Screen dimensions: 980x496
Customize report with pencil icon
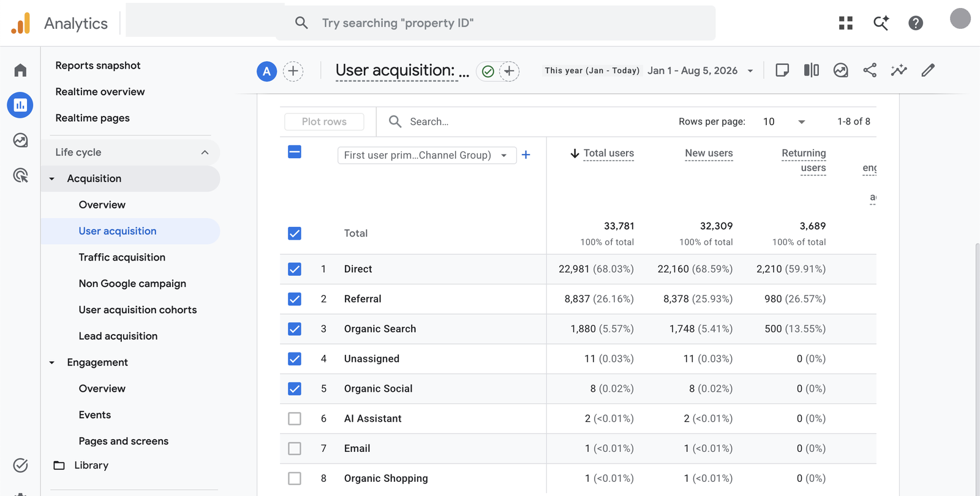click(x=928, y=71)
